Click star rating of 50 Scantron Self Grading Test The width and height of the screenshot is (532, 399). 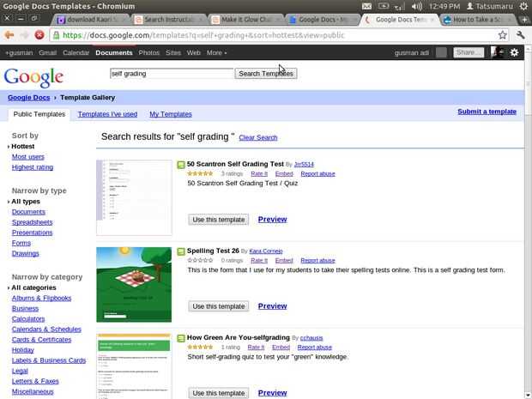pos(200,173)
